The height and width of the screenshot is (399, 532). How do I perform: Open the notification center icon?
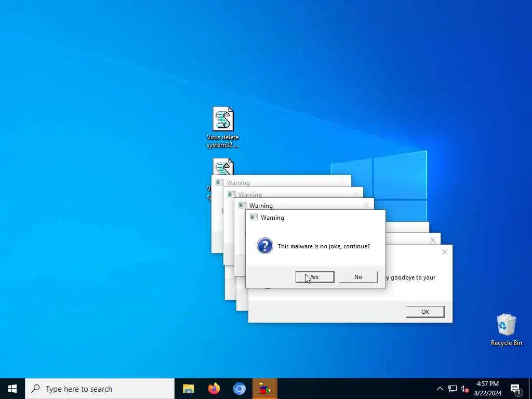pyautogui.click(x=515, y=389)
